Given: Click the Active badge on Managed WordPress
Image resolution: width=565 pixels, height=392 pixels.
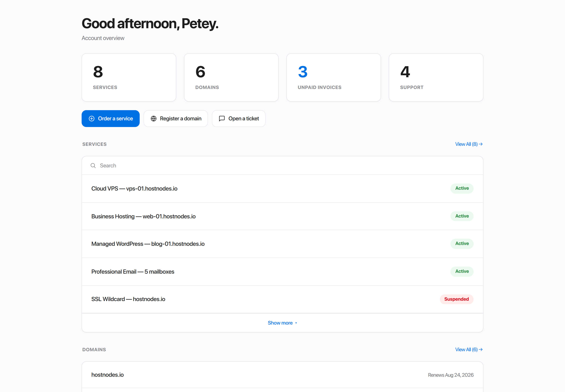Looking at the screenshot, I should [x=462, y=244].
